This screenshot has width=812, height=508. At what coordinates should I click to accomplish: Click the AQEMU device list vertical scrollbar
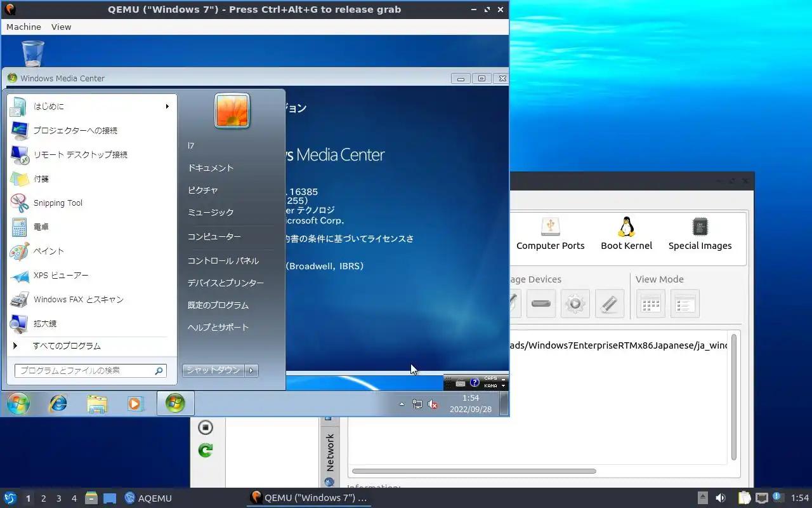pyautogui.click(x=734, y=397)
